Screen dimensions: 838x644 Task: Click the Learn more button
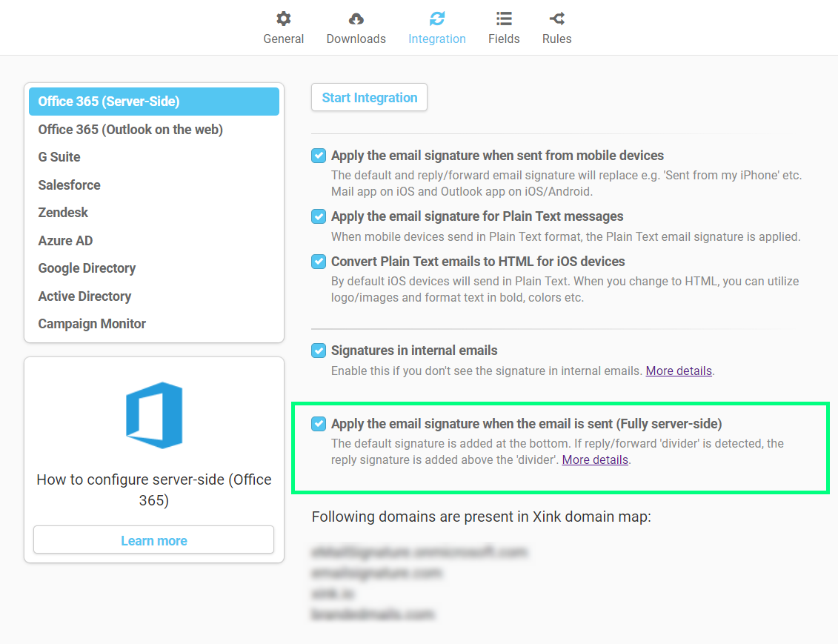click(x=154, y=540)
